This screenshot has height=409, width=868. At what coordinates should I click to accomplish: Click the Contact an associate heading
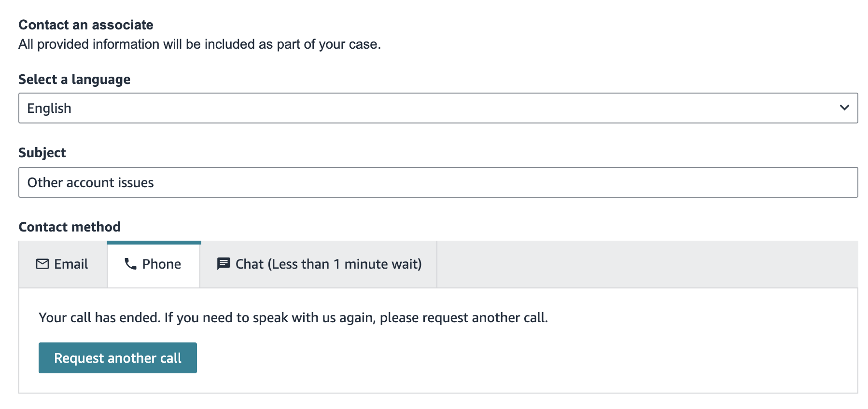[86, 25]
